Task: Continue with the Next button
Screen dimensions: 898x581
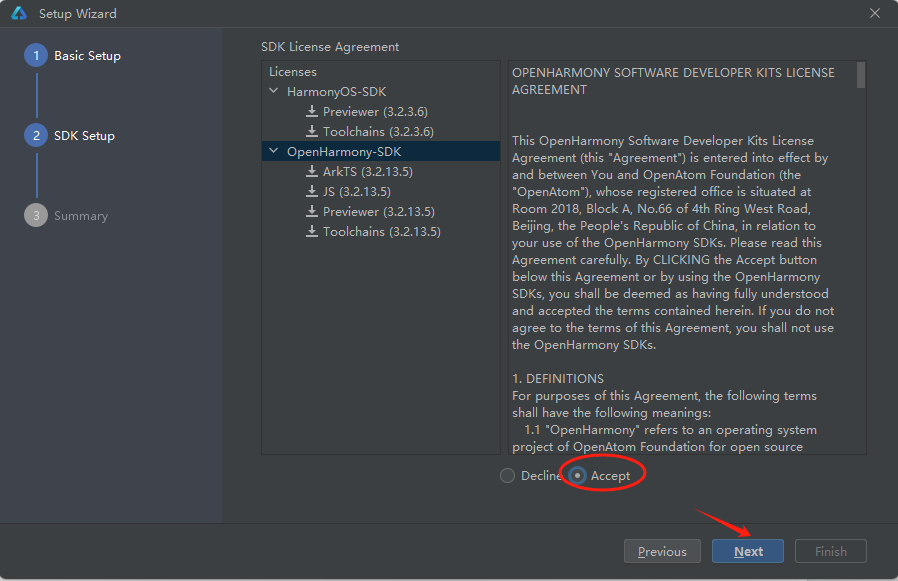Action: pyautogui.click(x=748, y=551)
